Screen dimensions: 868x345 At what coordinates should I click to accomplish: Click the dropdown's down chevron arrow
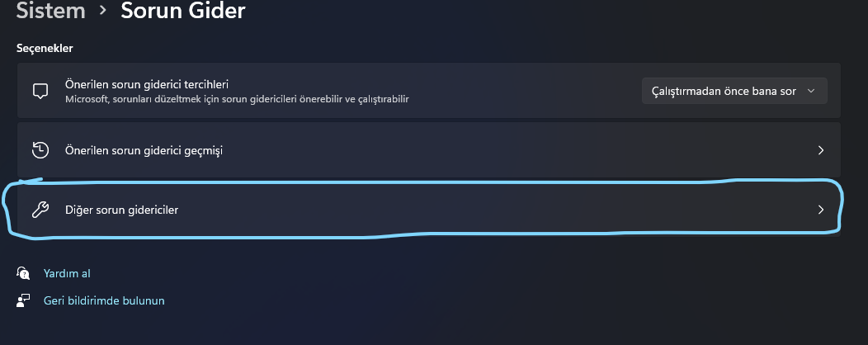click(x=811, y=91)
